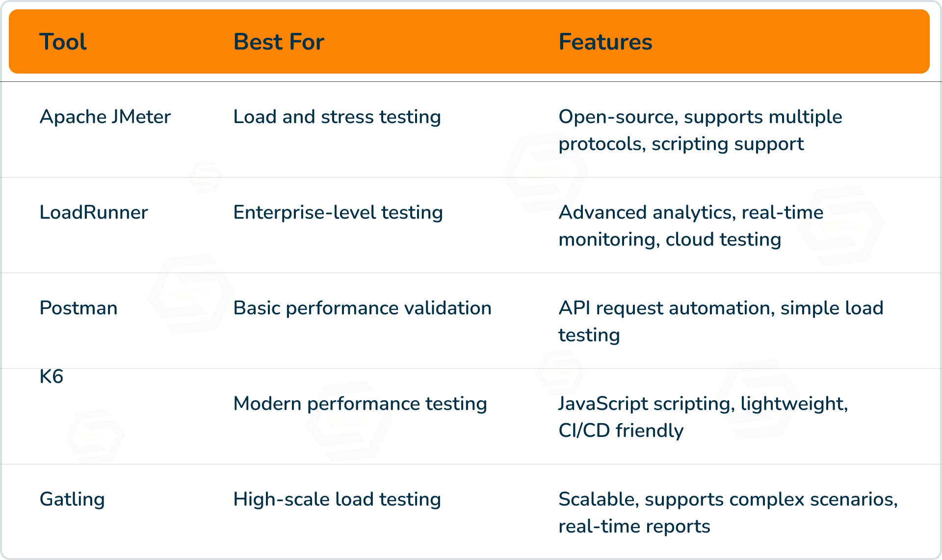Click the Best For column header
The image size is (942, 560).
(279, 42)
